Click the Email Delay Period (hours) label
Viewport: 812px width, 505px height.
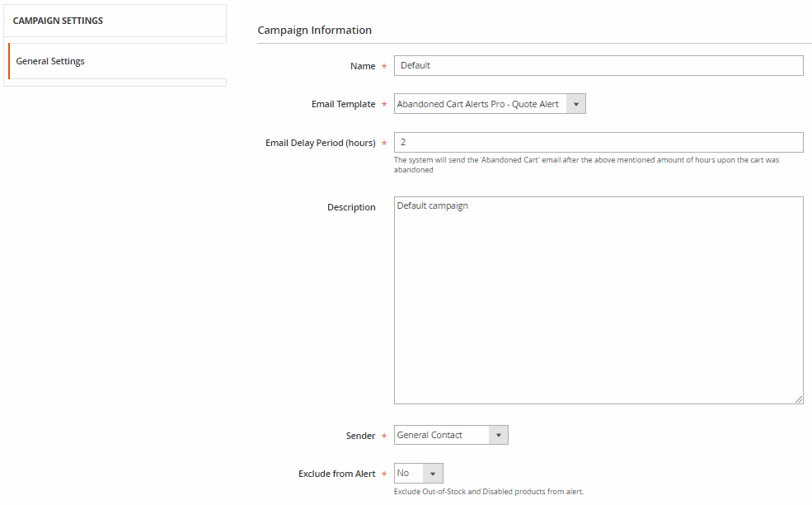click(321, 143)
